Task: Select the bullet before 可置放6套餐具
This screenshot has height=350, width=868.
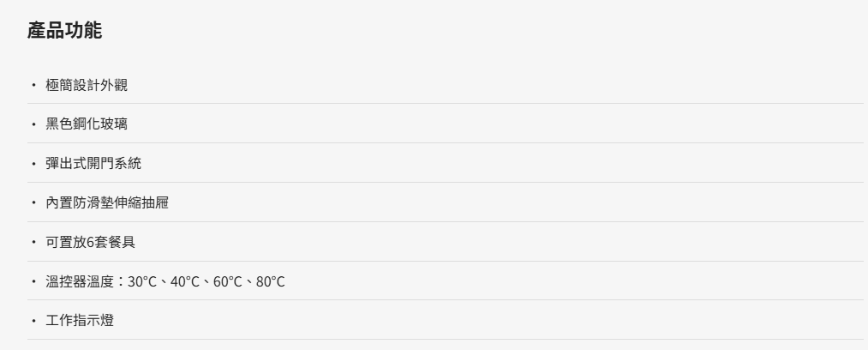Action: (x=33, y=242)
